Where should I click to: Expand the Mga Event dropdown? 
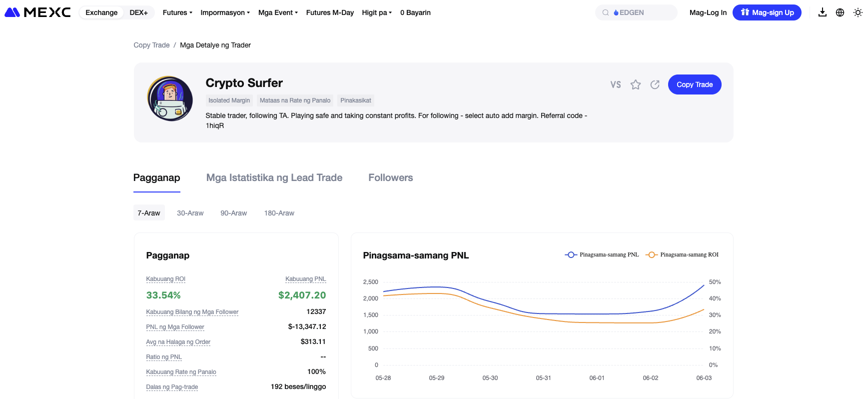click(x=278, y=12)
